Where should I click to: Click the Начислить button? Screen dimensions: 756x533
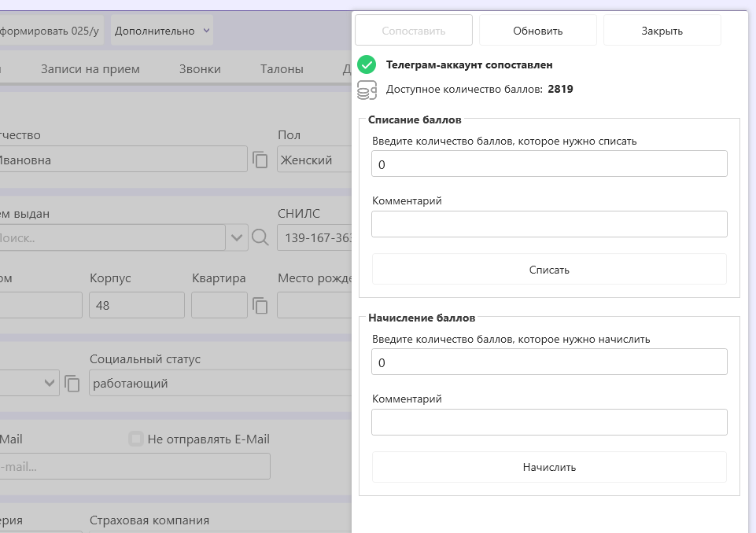[x=549, y=467]
